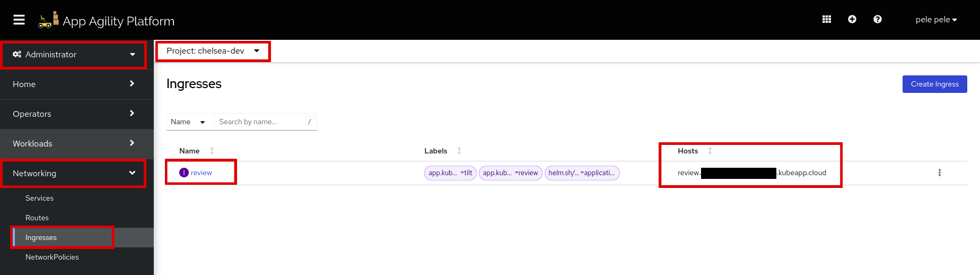This screenshot has height=275, width=980.
Task: Expand the Workloads navigation section
Action: click(74, 143)
